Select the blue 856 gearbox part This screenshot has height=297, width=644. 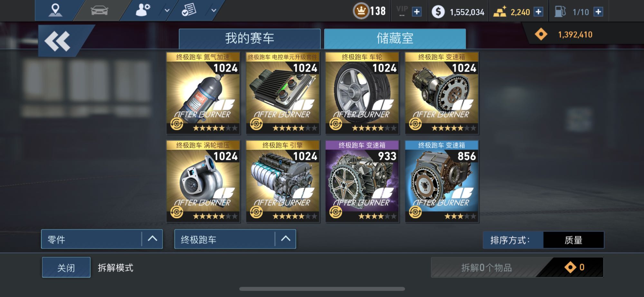click(442, 181)
